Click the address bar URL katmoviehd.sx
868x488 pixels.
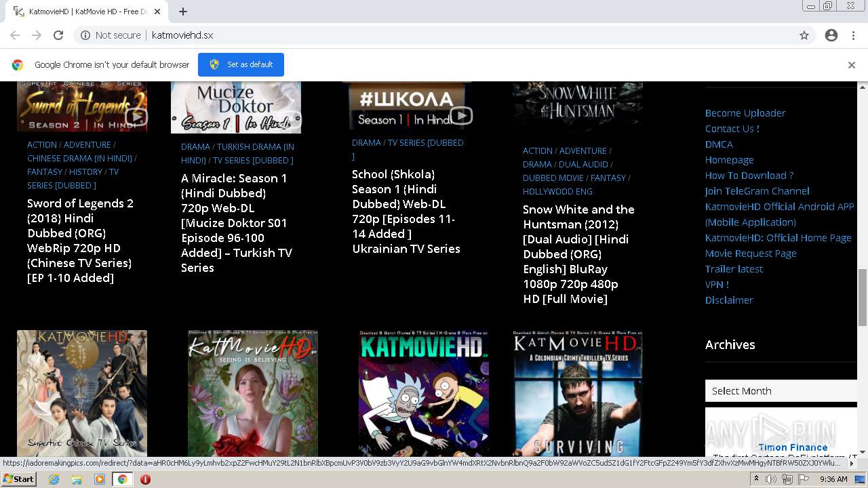coord(182,35)
